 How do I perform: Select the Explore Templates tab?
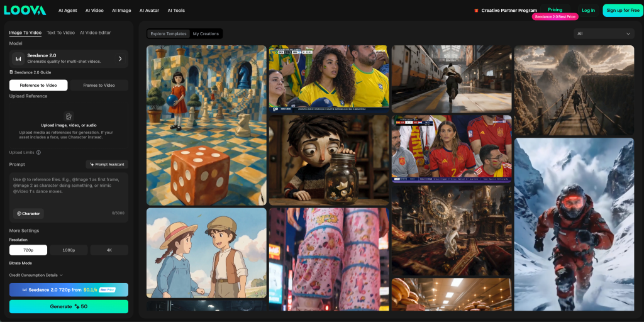[x=169, y=34]
